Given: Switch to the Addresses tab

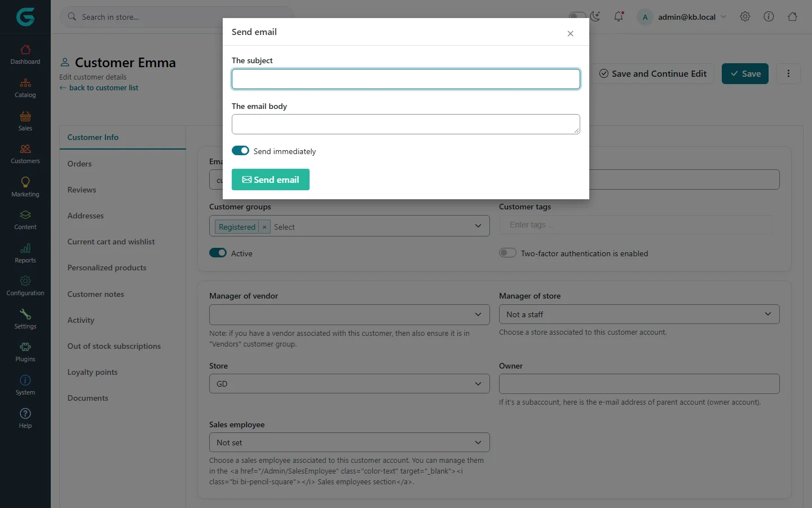Looking at the screenshot, I should point(86,216).
